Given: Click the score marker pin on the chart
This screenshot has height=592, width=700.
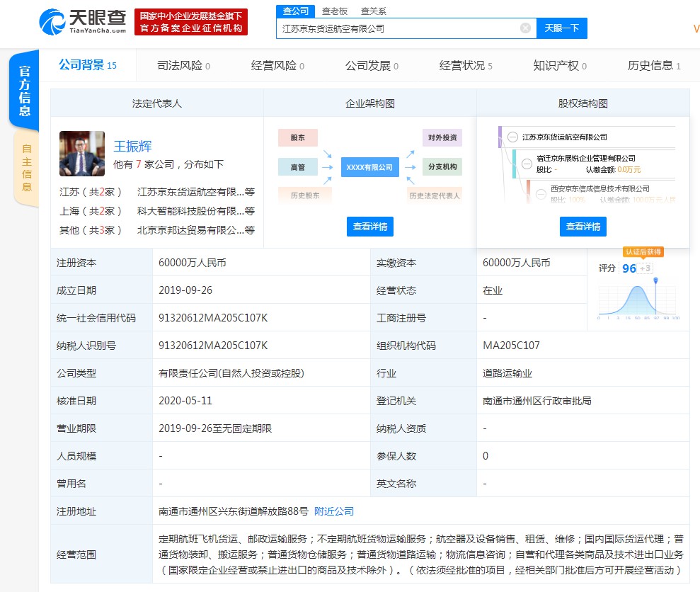Looking at the screenshot, I should [x=655, y=280].
